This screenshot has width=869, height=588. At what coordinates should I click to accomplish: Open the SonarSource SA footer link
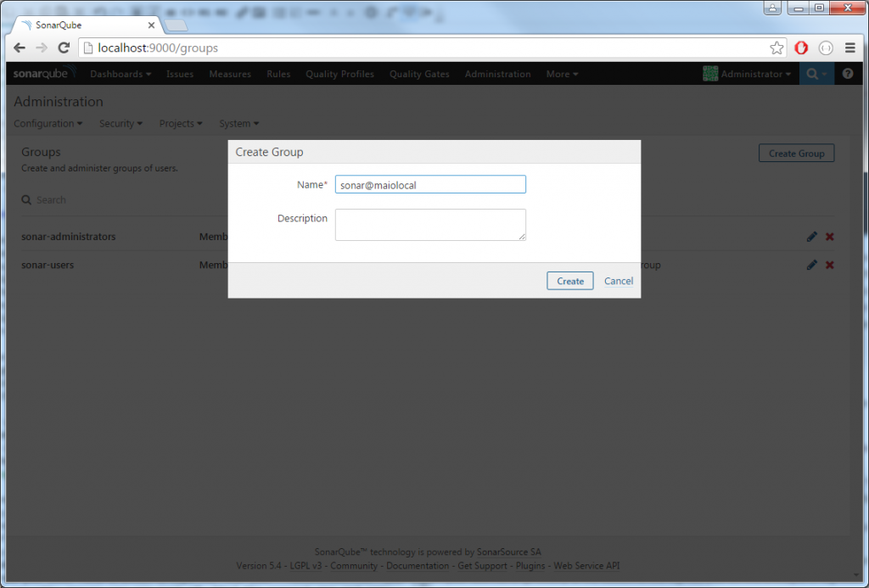tap(509, 552)
